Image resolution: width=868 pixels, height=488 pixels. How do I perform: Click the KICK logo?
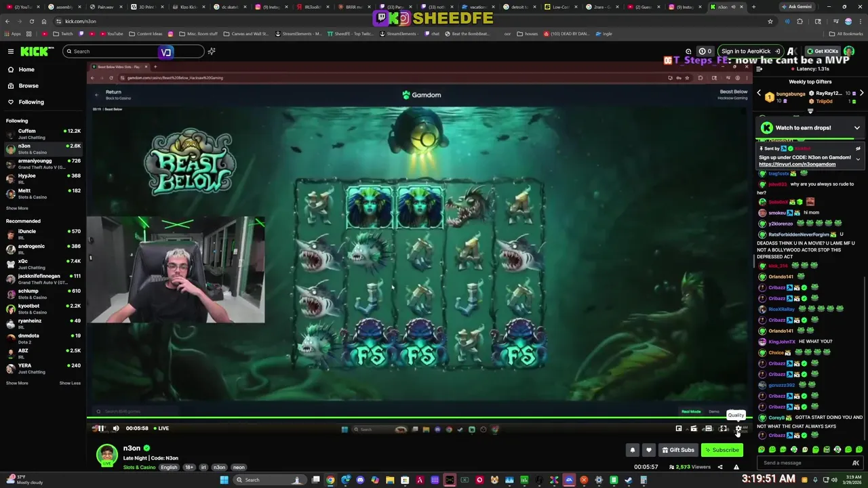click(33, 52)
